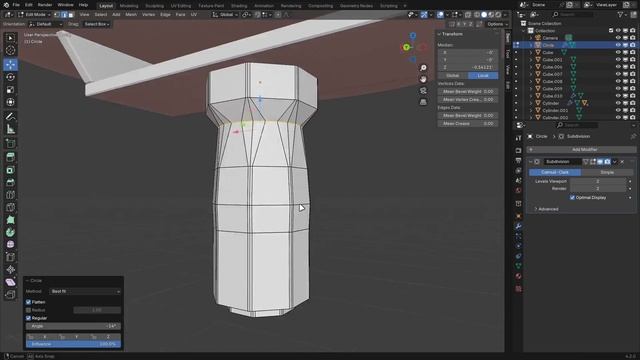Open the Options dropdown
This screenshot has height=360, width=640.
[497, 24]
